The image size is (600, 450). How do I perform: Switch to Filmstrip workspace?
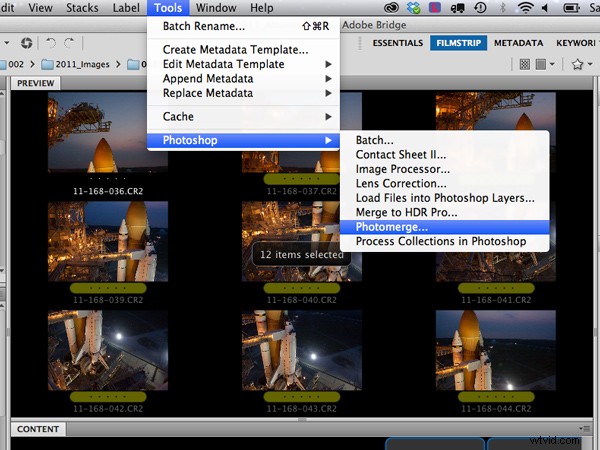pos(458,43)
